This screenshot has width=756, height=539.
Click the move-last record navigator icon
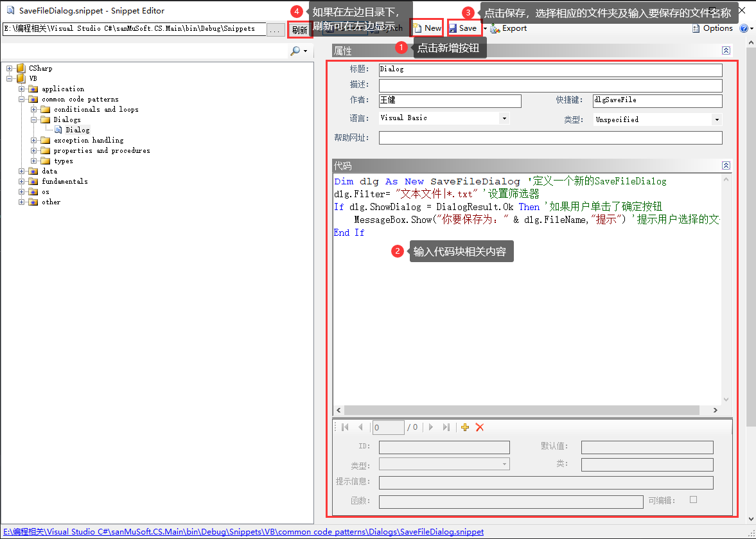(x=446, y=427)
